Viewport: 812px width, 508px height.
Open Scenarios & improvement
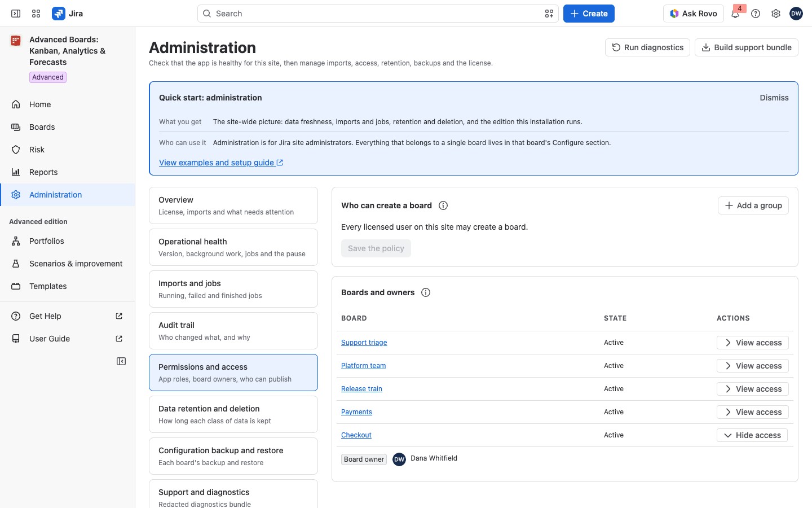[x=68, y=264]
